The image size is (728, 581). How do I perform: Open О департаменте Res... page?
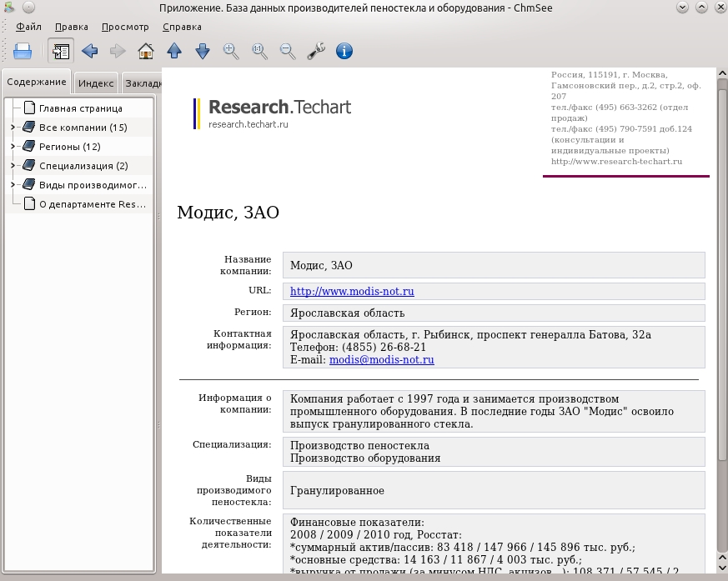(x=93, y=204)
